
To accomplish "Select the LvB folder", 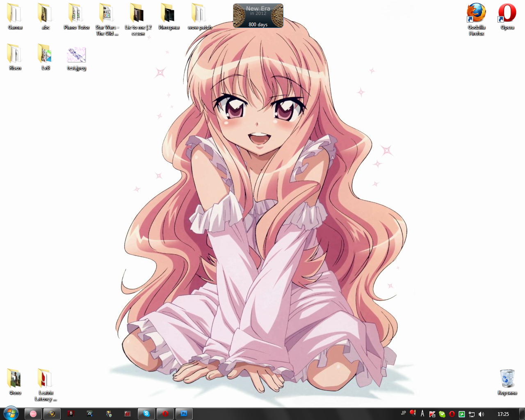I will [46, 57].
